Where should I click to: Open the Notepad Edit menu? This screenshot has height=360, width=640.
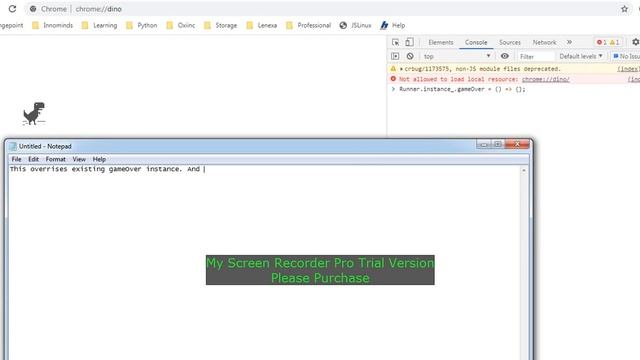pos(33,159)
